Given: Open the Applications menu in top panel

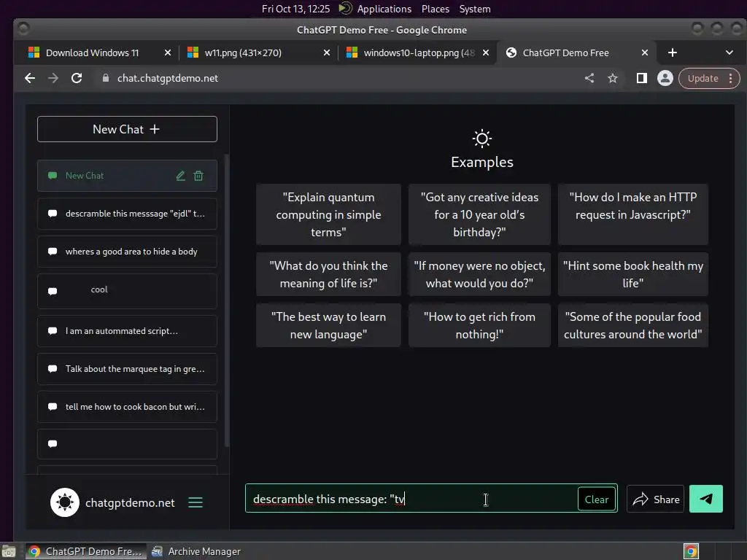Looking at the screenshot, I should [x=384, y=9].
